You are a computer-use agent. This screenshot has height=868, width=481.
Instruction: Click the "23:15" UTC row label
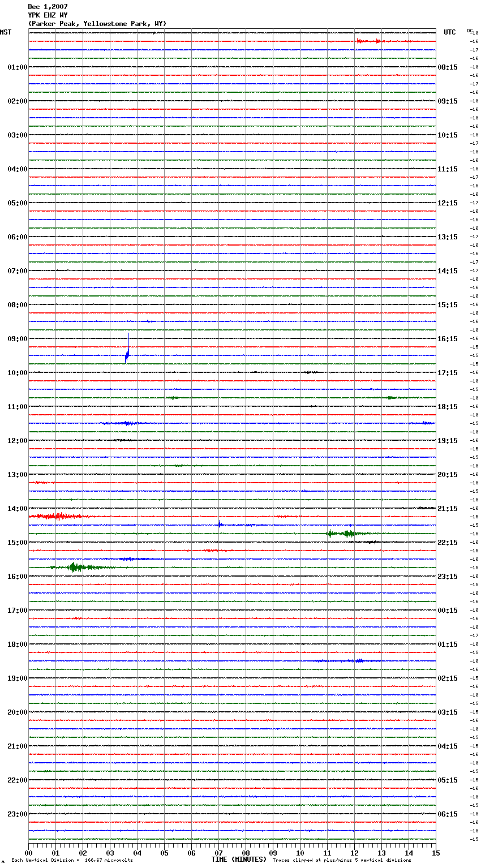pyautogui.click(x=448, y=577)
